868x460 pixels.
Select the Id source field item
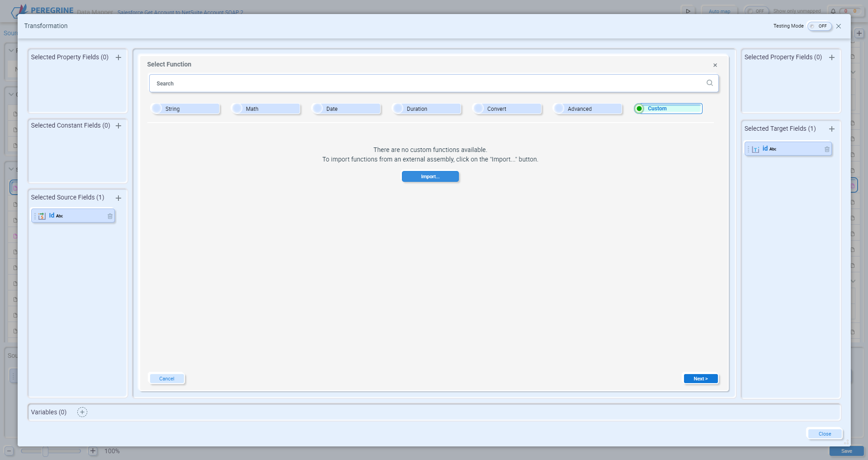tap(73, 216)
